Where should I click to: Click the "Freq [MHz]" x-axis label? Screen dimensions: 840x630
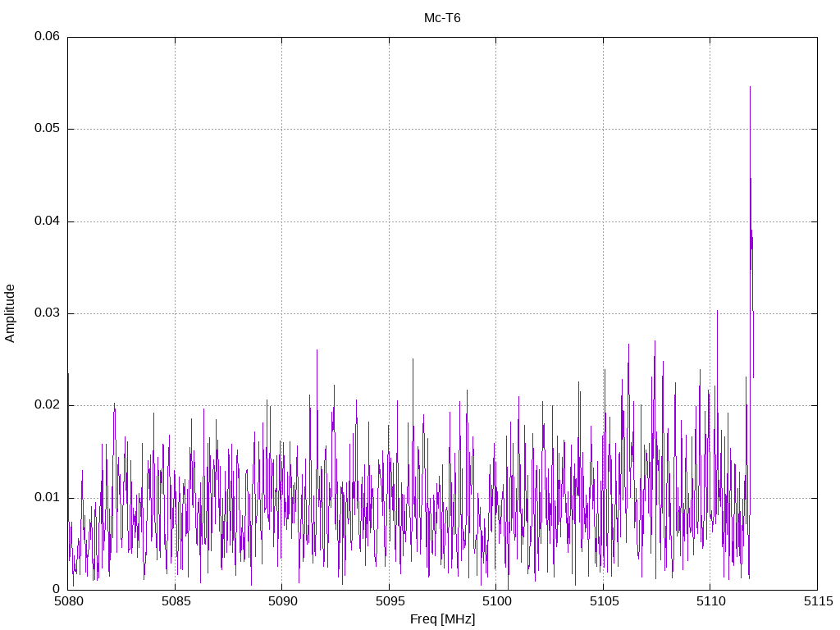(442, 619)
